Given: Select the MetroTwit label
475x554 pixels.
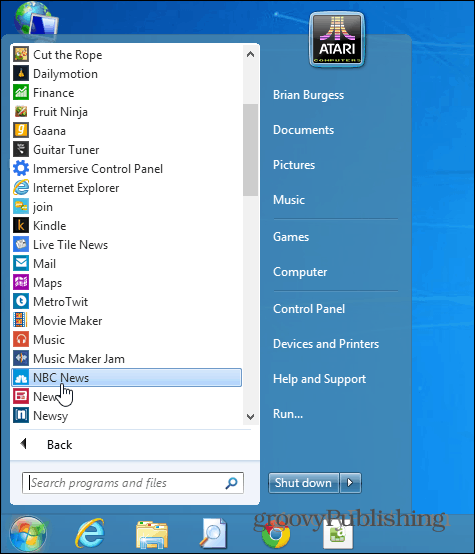Looking at the screenshot, I should tap(60, 302).
